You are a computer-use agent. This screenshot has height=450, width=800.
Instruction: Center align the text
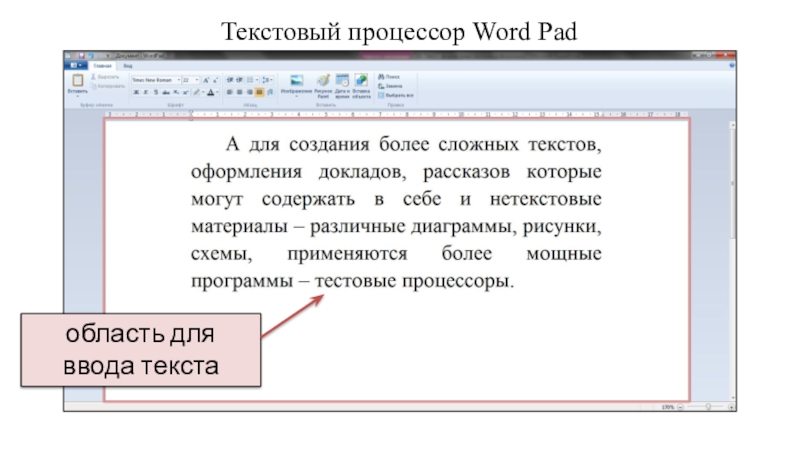tap(239, 92)
